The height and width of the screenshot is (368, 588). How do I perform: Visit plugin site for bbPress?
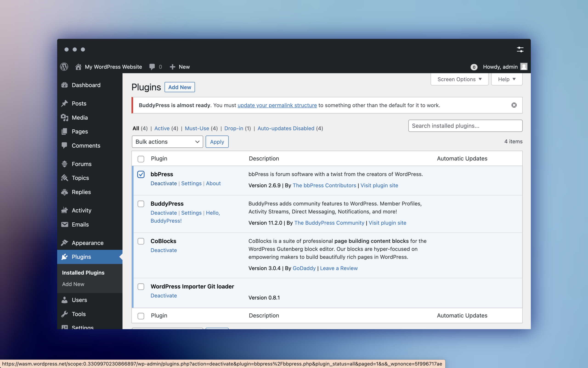click(x=379, y=185)
